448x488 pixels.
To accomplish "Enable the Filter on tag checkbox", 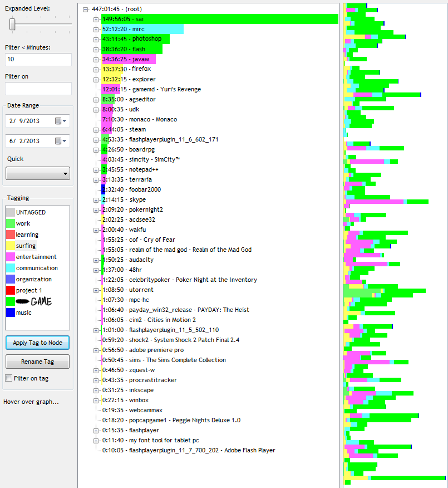I will pos(9,378).
